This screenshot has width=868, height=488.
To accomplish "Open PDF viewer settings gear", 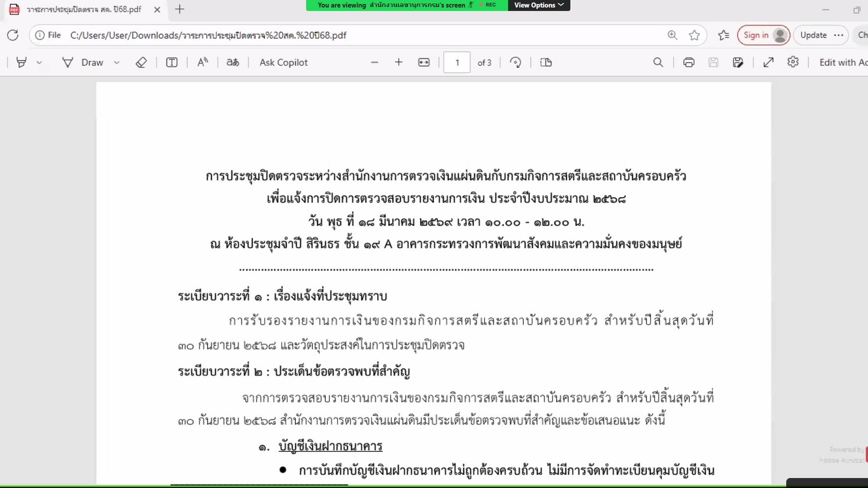I will (x=793, y=63).
